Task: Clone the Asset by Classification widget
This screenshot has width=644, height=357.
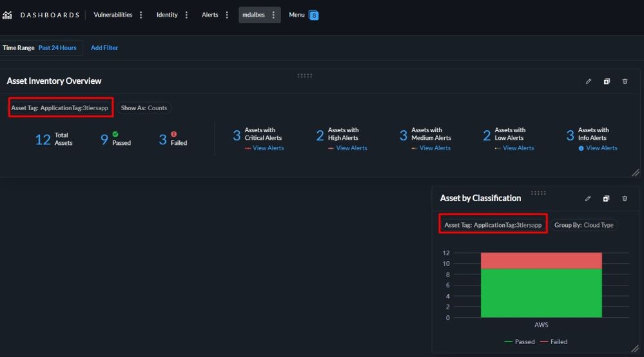Action: 606,198
